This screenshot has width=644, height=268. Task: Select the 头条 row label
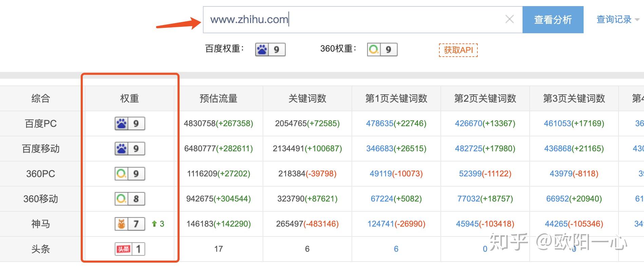[x=41, y=249]
